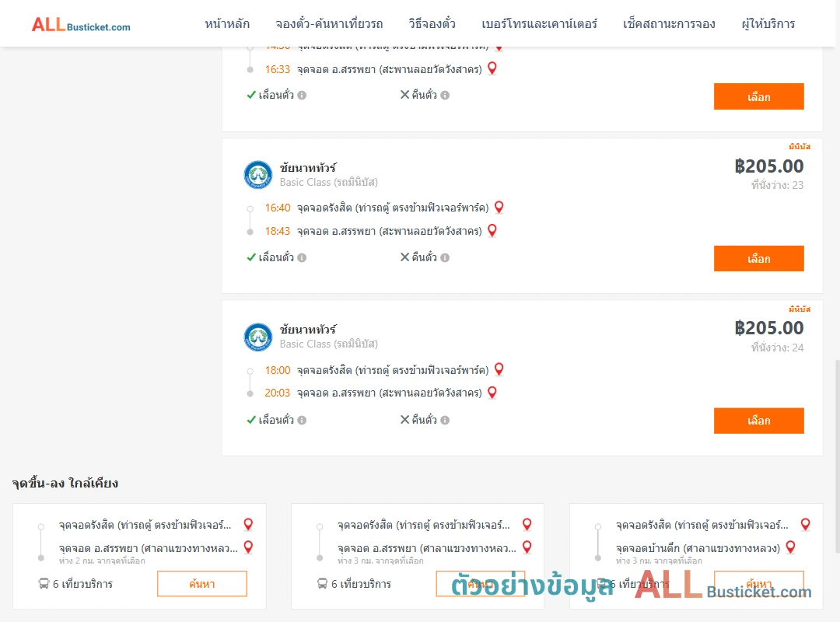Open วิธีจองตั๋ว menu item

coord(432,23)
